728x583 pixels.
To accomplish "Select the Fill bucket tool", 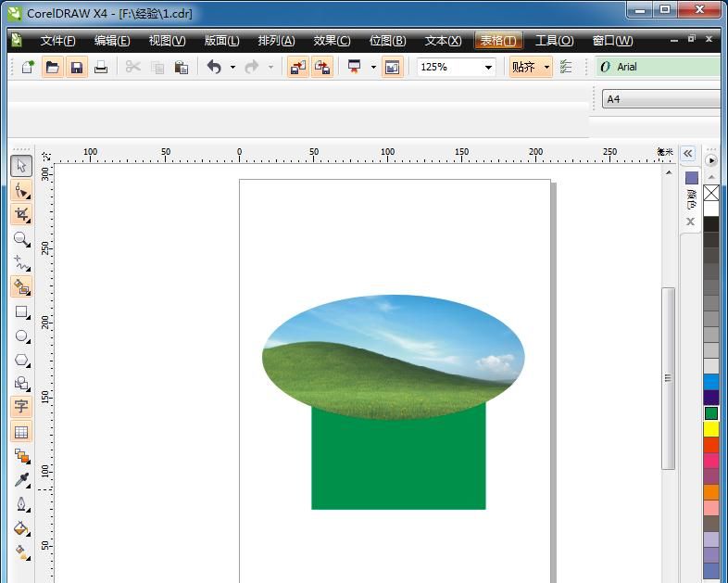I will coord(21,528).
